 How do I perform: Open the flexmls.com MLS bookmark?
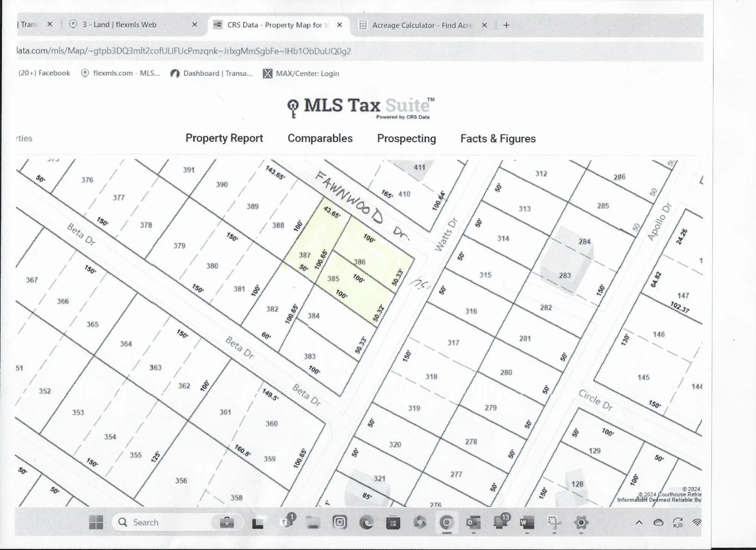[x=120, y=73]
